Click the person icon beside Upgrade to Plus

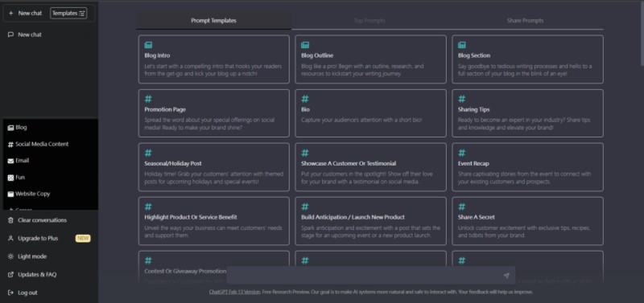11,238
